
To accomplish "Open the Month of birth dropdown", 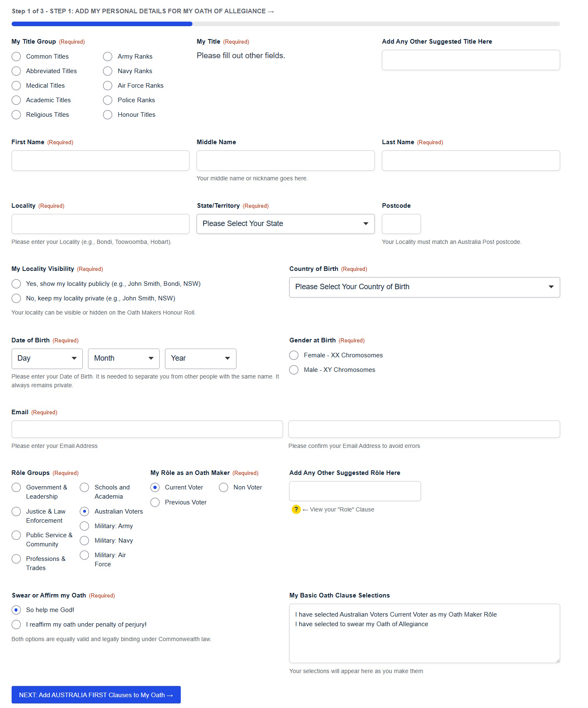I will 123,359.
